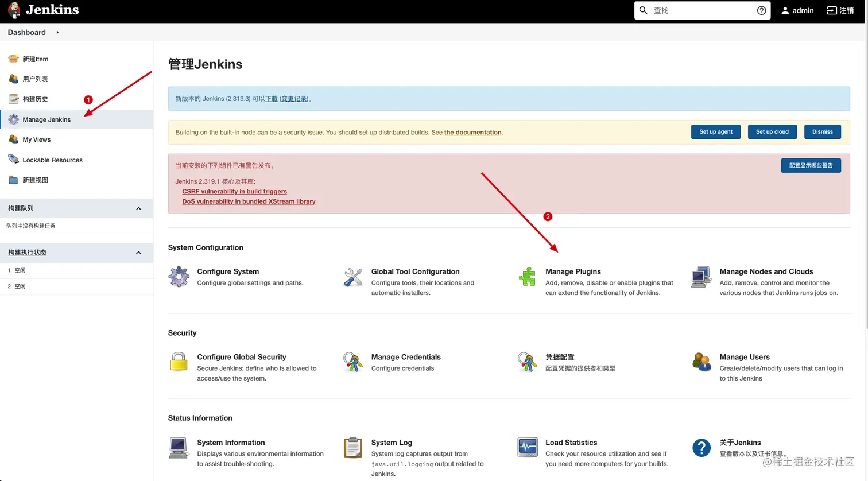This screenshot has width=868, height=481.
Task: Click the 关于Jenkins question mark icon
Action: [701, 448]
